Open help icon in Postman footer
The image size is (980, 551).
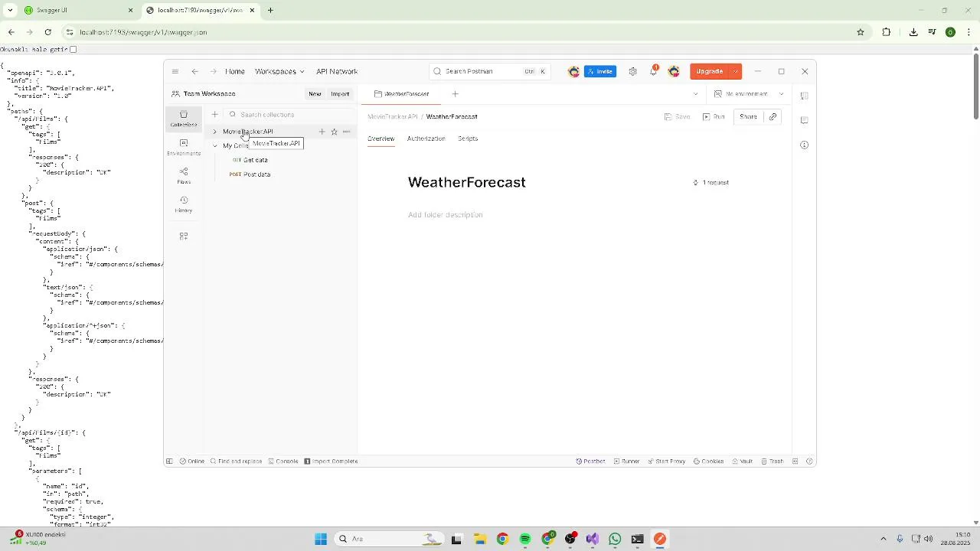(x=809, y=461)
